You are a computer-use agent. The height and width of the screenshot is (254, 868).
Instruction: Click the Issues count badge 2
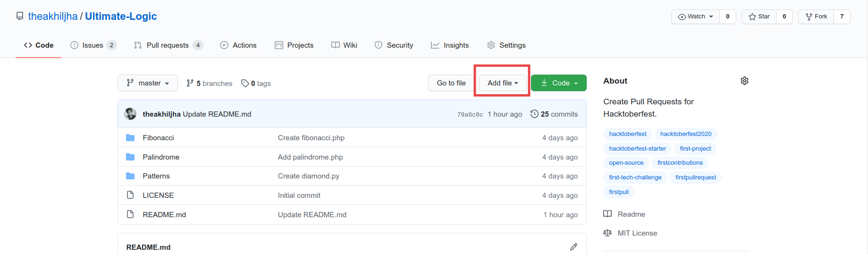112,45
